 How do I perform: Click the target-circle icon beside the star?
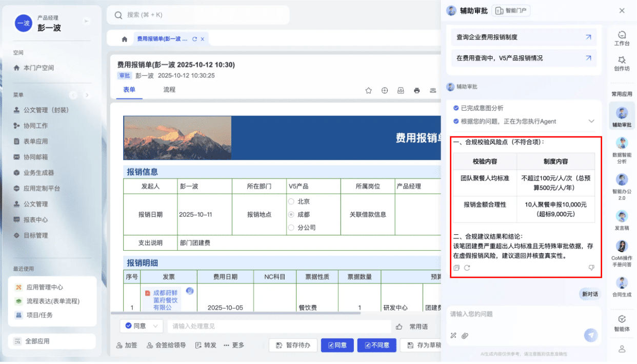coord(385,90)
